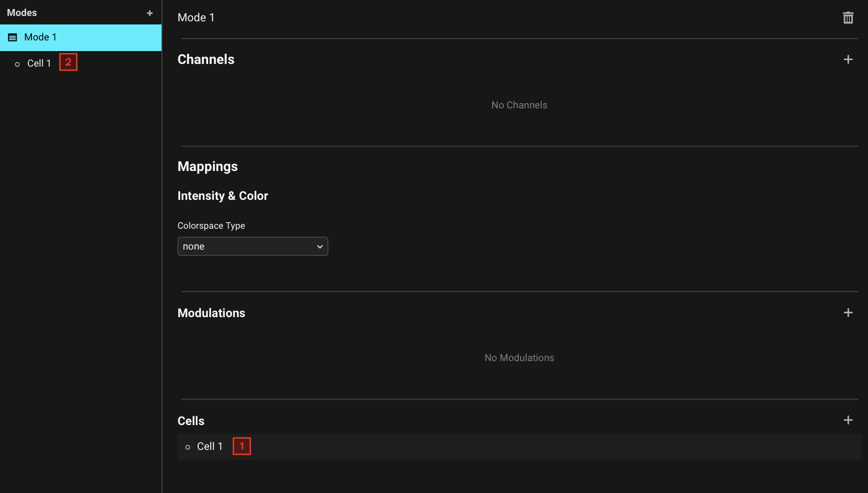Click the Cells section heading

191,421
